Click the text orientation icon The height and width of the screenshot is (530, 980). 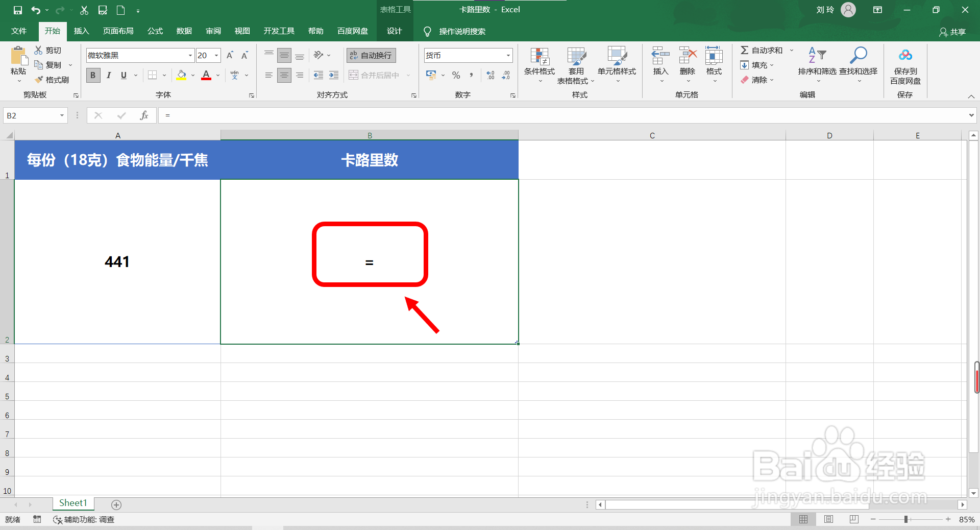318,55
